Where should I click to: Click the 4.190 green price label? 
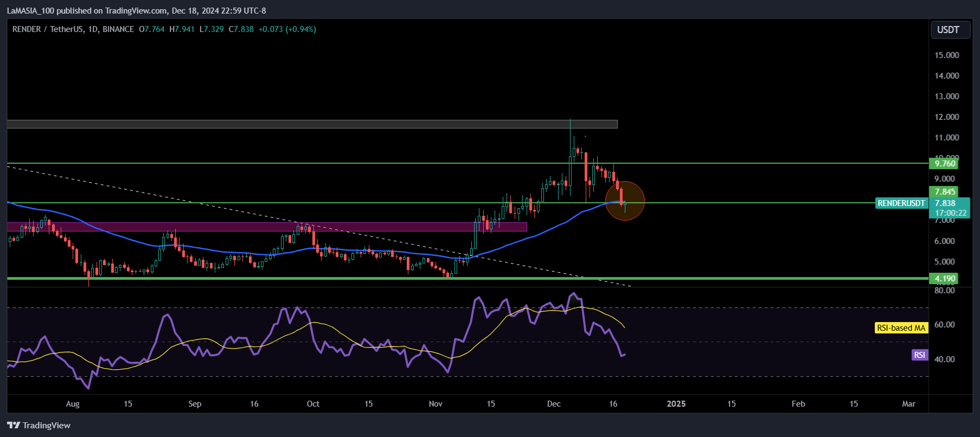[944, 279]
